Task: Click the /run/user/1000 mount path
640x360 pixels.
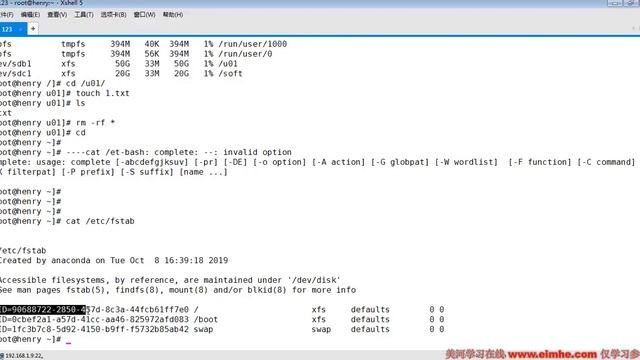Action: tap(253, 44)
